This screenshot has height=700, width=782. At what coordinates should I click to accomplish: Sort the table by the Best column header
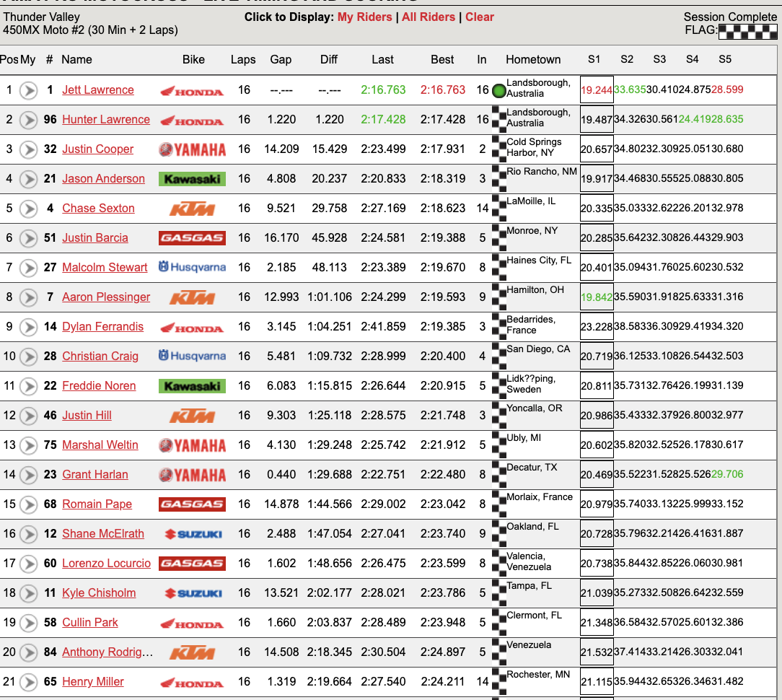click(442, 59)
